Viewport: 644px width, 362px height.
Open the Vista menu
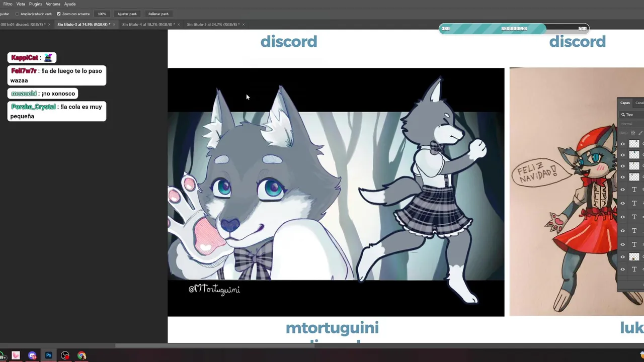tap(21, 4)
